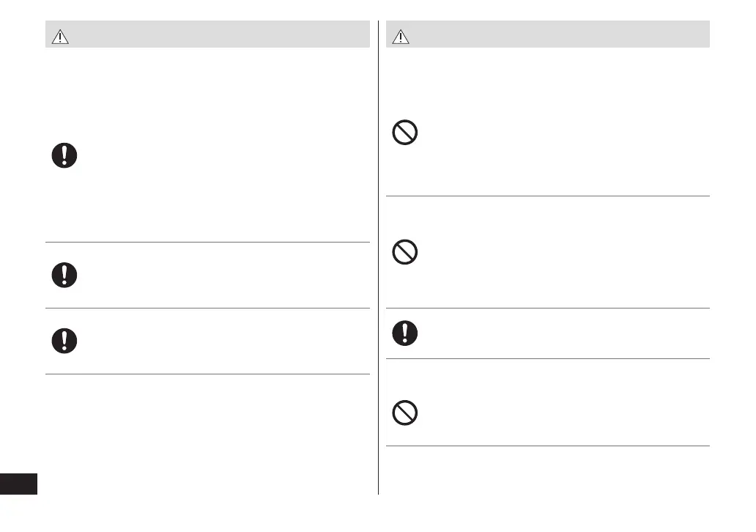Click the warning triangle in the right header
756x532 pixels.
pos(401,38)
